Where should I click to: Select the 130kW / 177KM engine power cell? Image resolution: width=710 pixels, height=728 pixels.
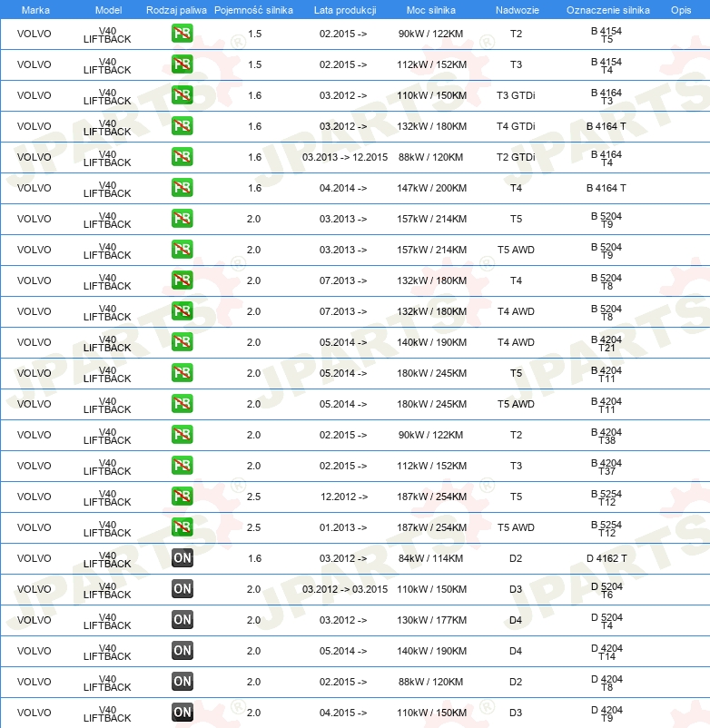432,620
